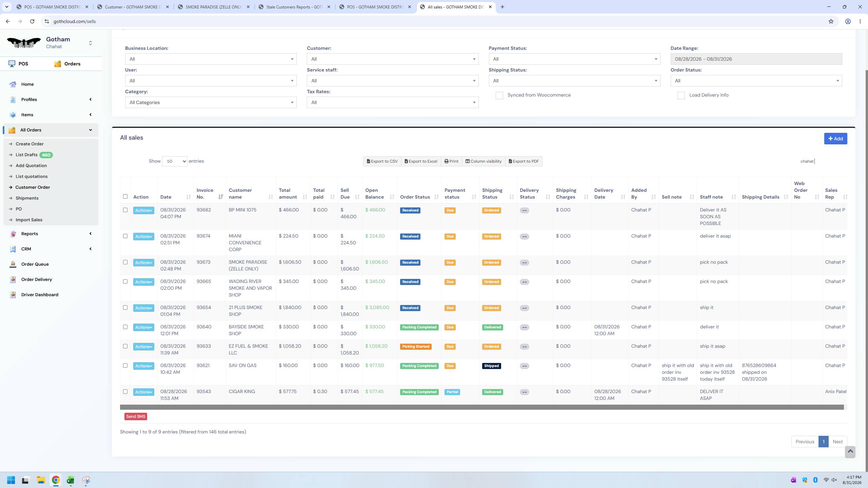Click the Excel icon in taskbar
868x488 pixels.
(71, 480)
